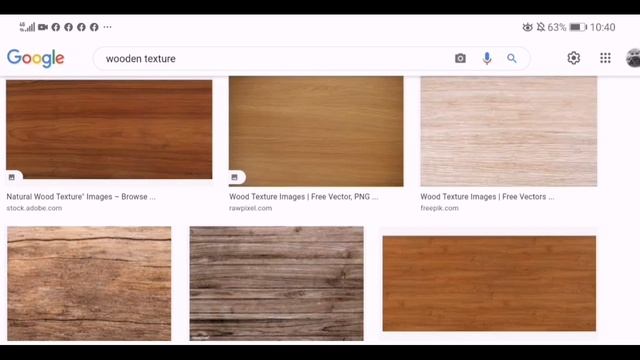Visit rawpixel.com source link
640x360 pixels.
[251, 208]
